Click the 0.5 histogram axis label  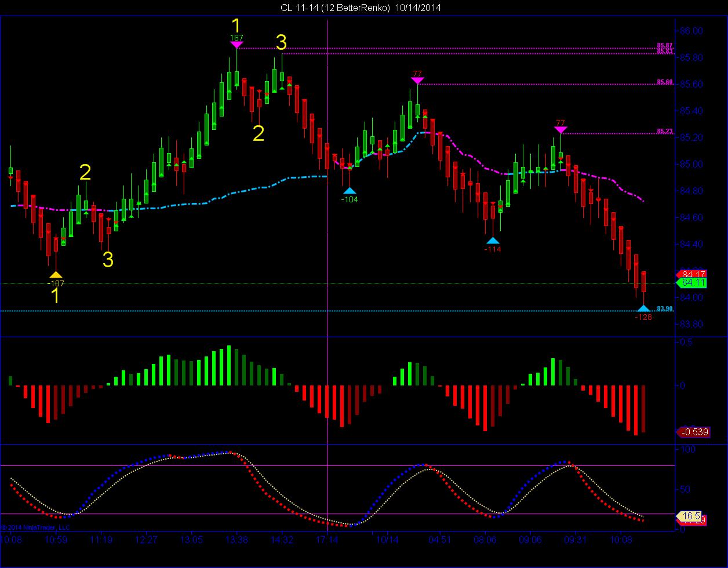click(687, 342)
